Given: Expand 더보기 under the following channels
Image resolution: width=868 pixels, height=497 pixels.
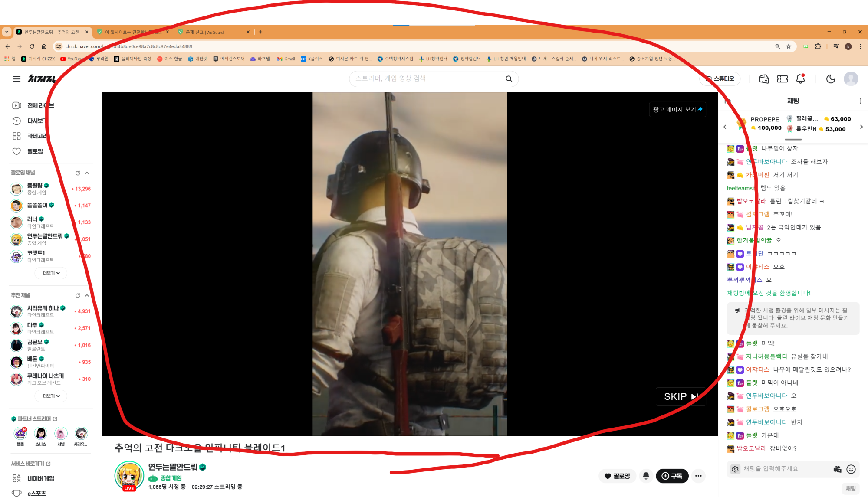Looking at the screenshot, I should (51, 273).
